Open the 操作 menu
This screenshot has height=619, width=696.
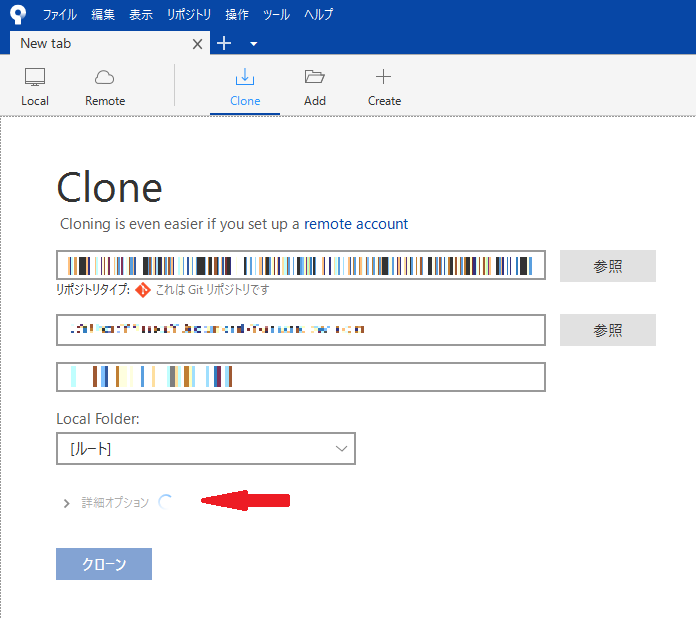click(x=237, y=15)
